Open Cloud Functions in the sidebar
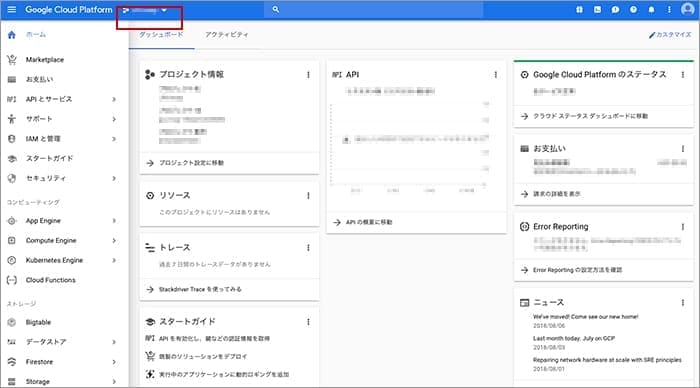Screen dimensions: 700x388 pyautogui.click(x=50, y=280)
